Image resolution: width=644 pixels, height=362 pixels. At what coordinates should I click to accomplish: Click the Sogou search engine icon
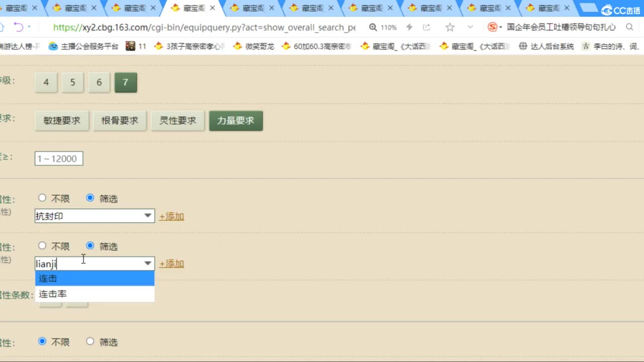coord(493,27)
